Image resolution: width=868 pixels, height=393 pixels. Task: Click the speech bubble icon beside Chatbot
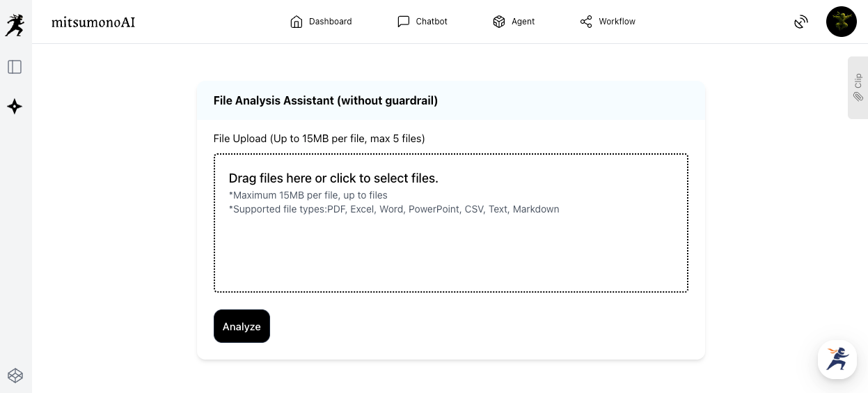tap(403, 22)
